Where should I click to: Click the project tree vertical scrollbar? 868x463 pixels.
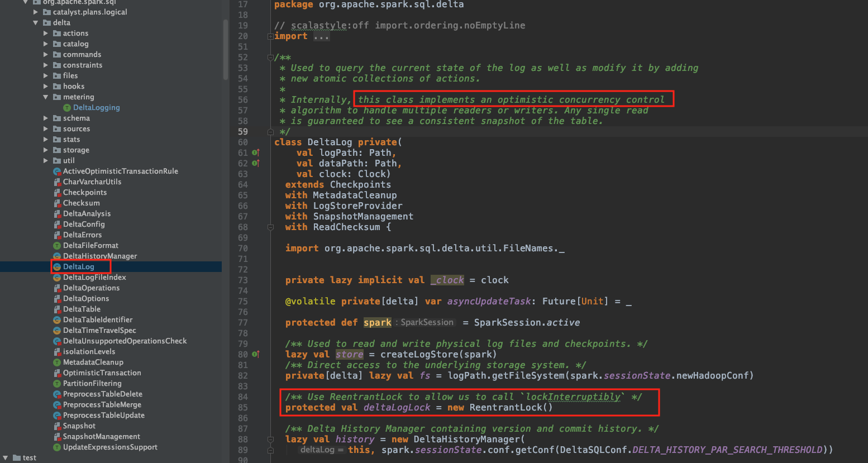pyautogui.click(x=226, y=50)
